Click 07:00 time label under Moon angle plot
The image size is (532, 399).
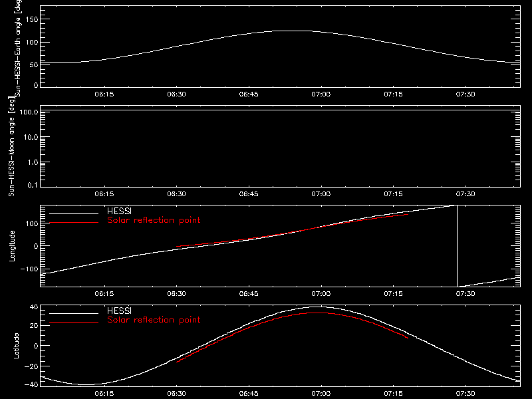coord(321,194)
